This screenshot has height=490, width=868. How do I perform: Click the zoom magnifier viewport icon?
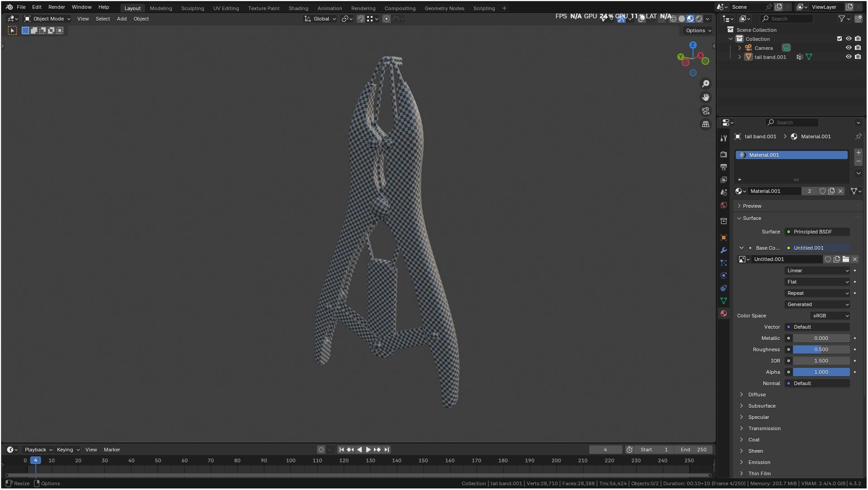pyautogui.click(x=706, y=84)
